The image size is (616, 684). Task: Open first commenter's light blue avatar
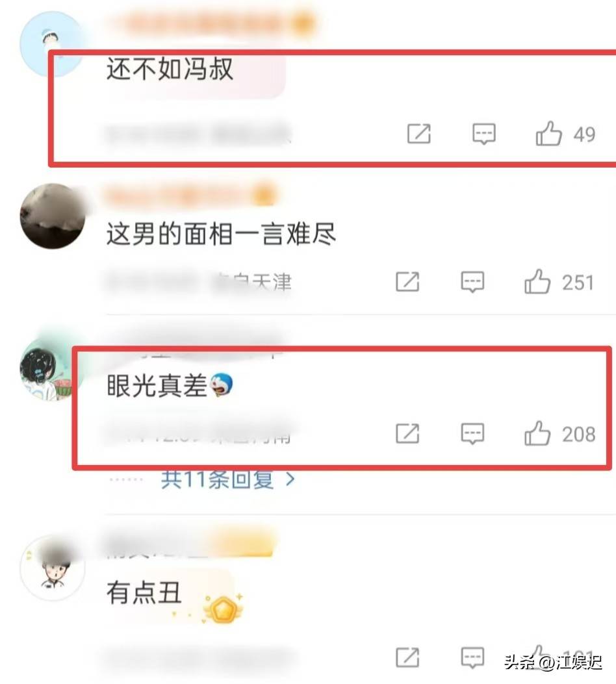click(51, 44)
